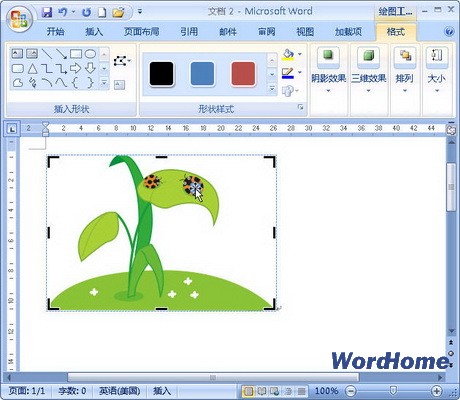Select the lightning squiggle shape
Viewport: 460px width, 400px height.
(32, 82)
